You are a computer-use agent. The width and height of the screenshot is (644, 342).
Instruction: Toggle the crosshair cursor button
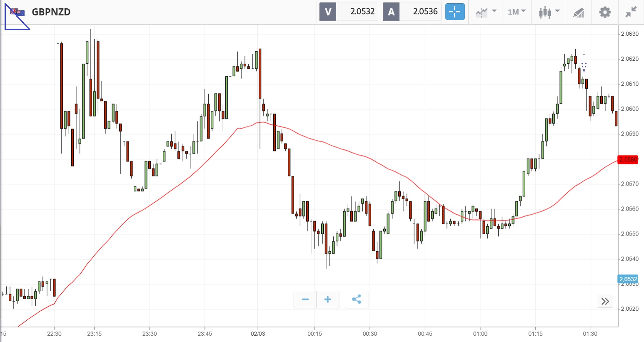[454, 12]
